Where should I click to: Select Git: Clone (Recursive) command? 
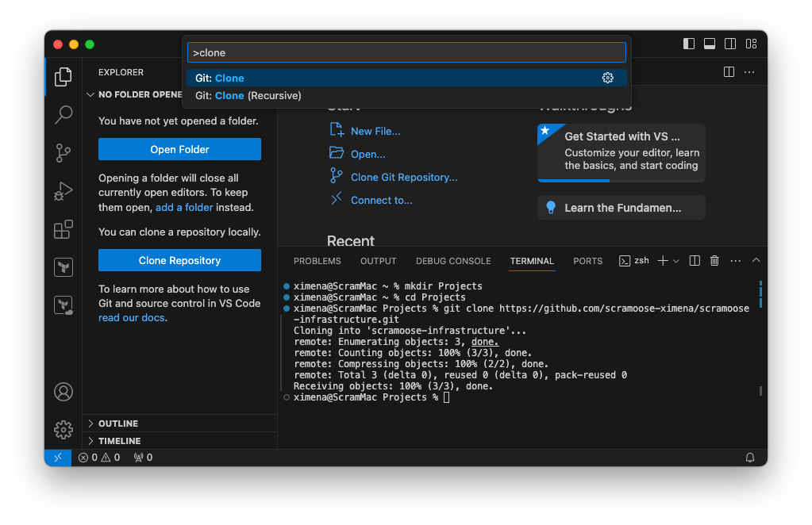[x=406, y=96]
